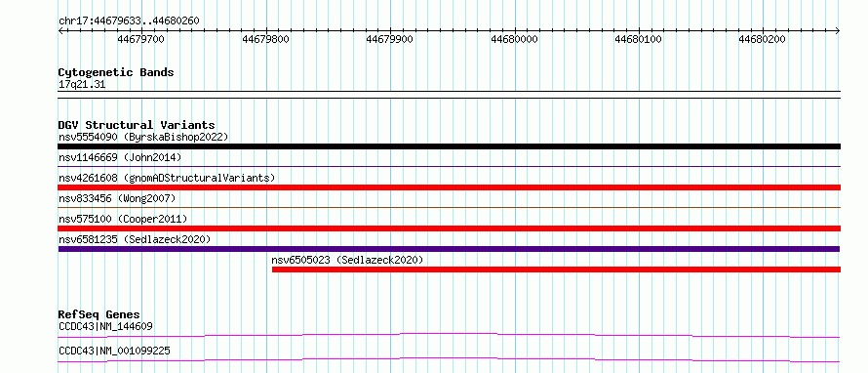
Task: Click the nsv575100 red variant bar
Action: [x=449, y=228]
